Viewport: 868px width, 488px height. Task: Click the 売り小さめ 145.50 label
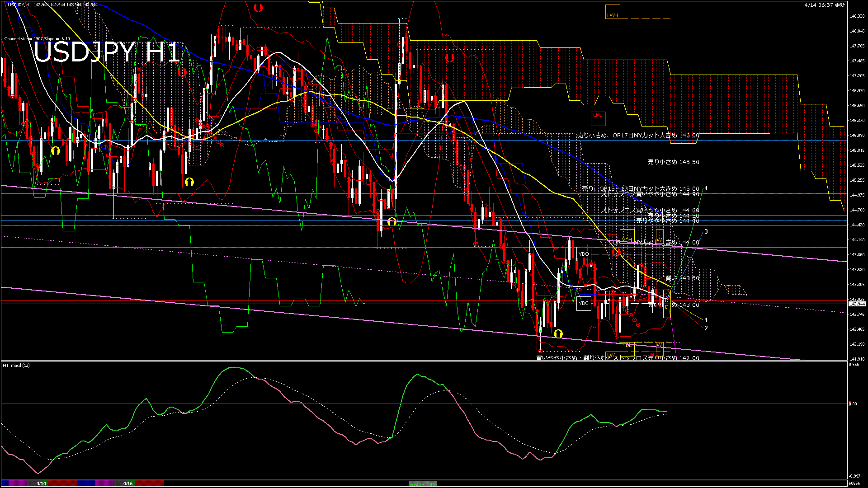click(673, 162)
